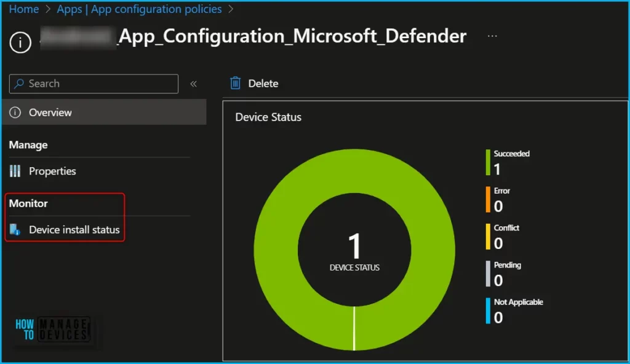Select the Overview menu item
This screenshot has width=630, height=364.
[x=105, y=112]
